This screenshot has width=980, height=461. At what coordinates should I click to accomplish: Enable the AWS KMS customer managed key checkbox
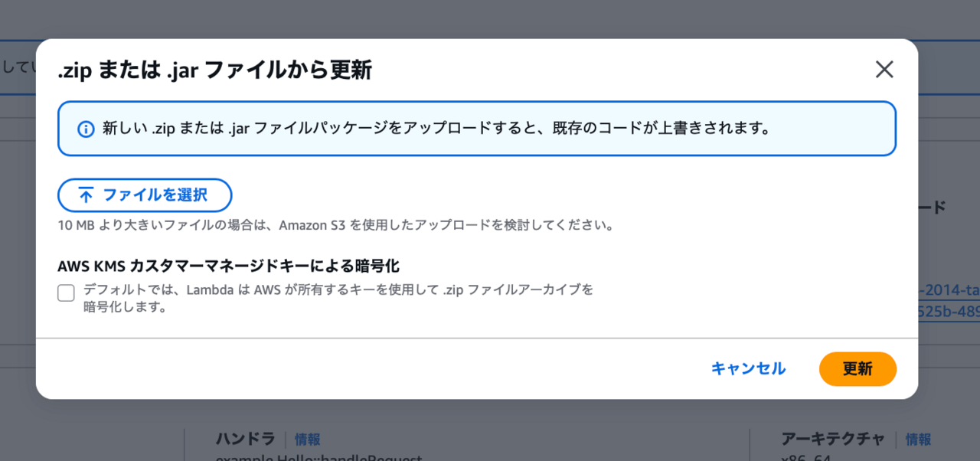(66, 293)
